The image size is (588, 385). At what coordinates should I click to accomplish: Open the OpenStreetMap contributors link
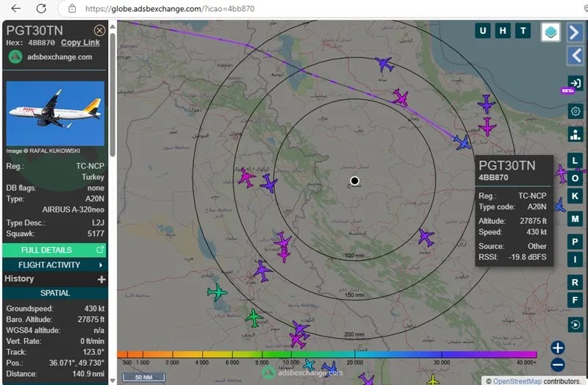pyautogui.click(x=517, y=381)
